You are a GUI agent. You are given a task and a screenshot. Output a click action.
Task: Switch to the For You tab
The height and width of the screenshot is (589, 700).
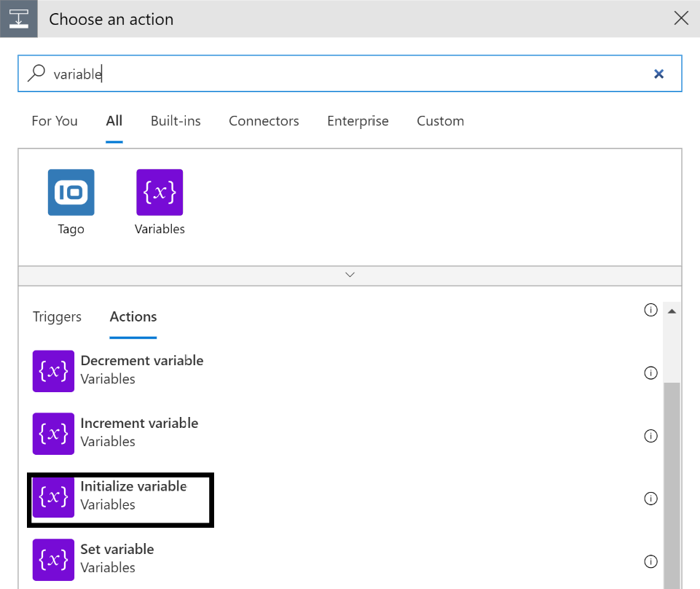tap(55, 121)
